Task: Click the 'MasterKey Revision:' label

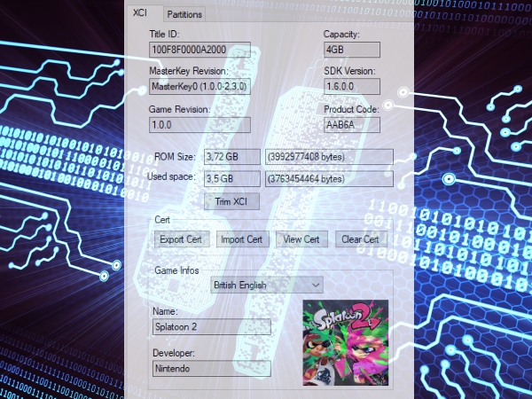Action: pyautogui.click(x=189, y=71)
